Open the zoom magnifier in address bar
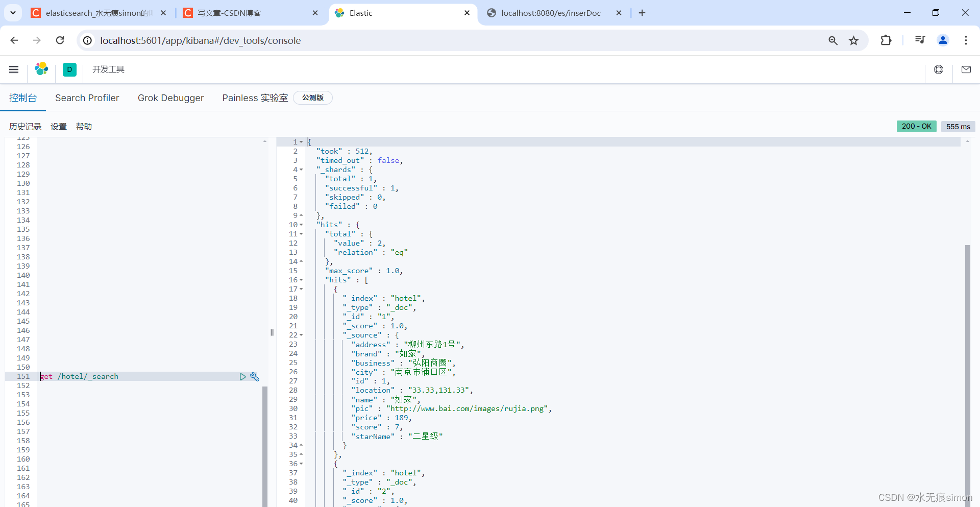The height and width of the screenshot is (507, 980). coord(832,40)
